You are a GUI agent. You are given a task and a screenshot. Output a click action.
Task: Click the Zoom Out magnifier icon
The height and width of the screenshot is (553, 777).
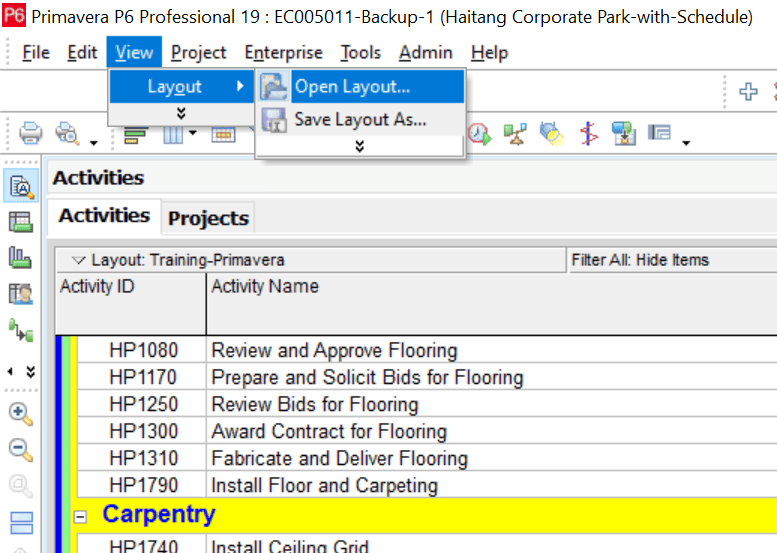coord(21,450)
